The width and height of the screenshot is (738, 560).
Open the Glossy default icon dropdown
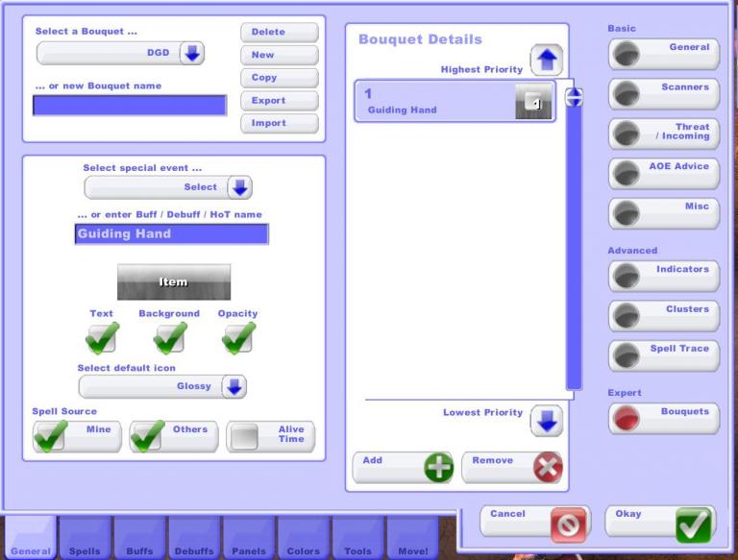234,386
